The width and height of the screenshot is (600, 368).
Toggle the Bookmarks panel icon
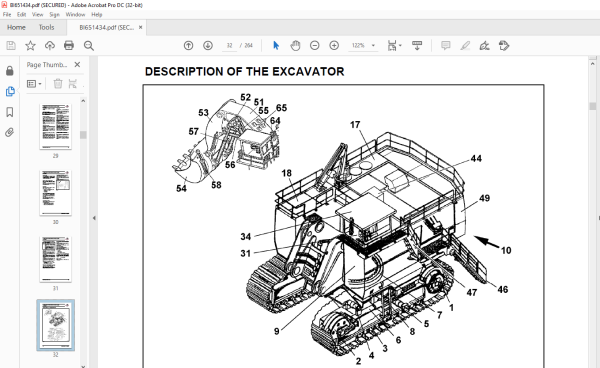[10, 112]
